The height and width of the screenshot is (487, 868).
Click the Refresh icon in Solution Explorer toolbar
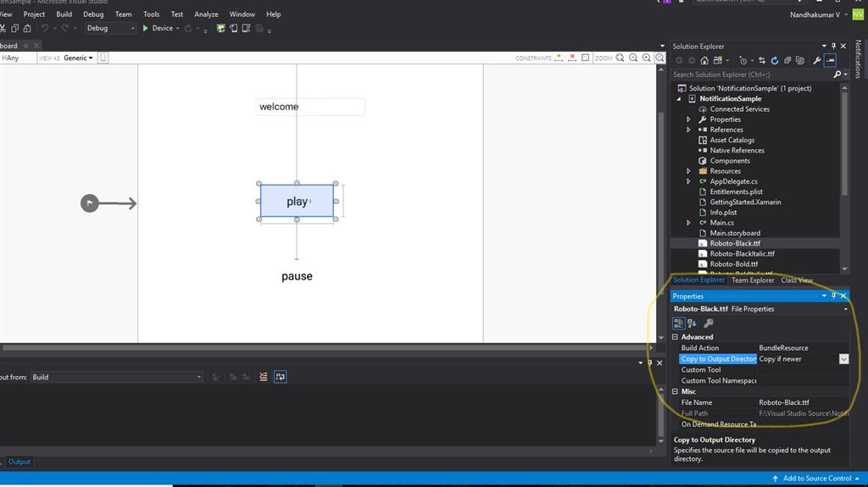coord(774,60)
